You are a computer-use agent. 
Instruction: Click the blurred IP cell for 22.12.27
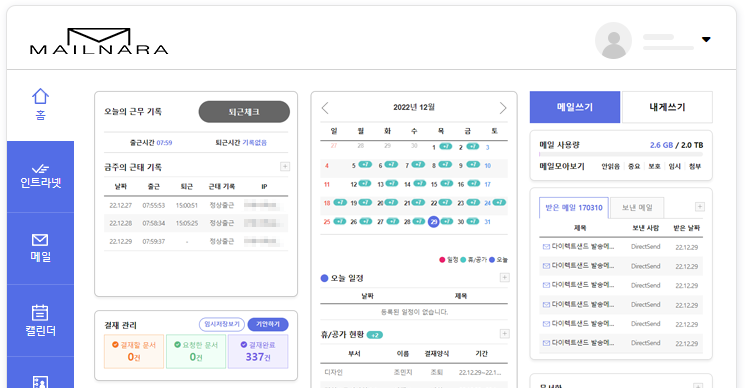click(262, 205)
